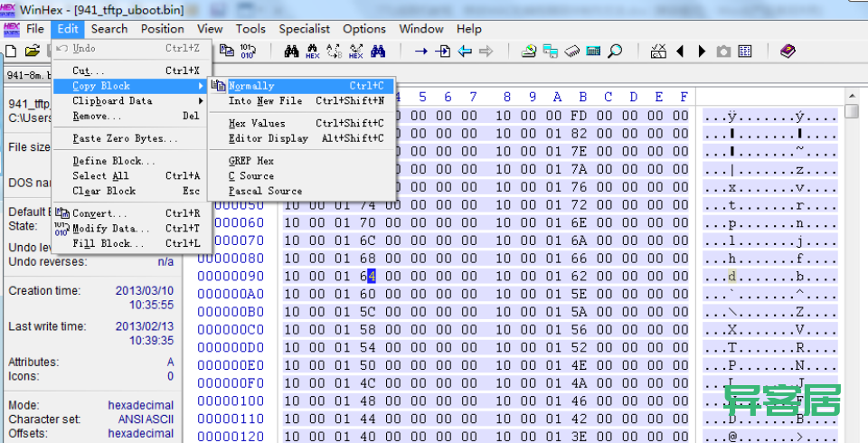
Task: Click the New file toolbar icon
Action: (11, 52)
